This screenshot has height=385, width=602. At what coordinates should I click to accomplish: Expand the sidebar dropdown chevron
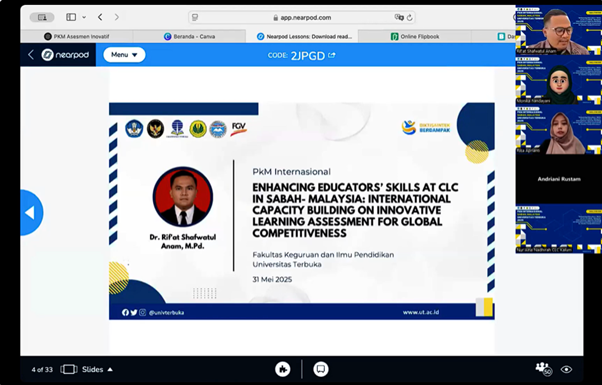84,17
